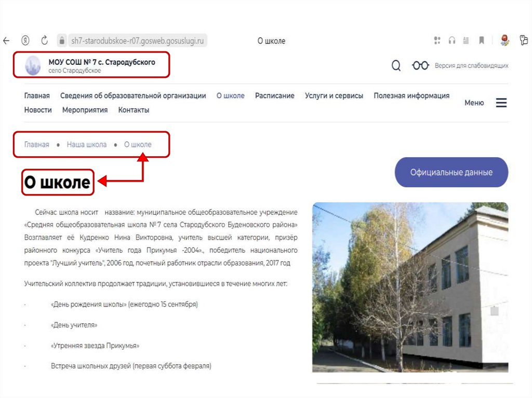Open the headphones read-aloud icon
Image resolution: width=532 pixels, height=398 pixels.
451,40
